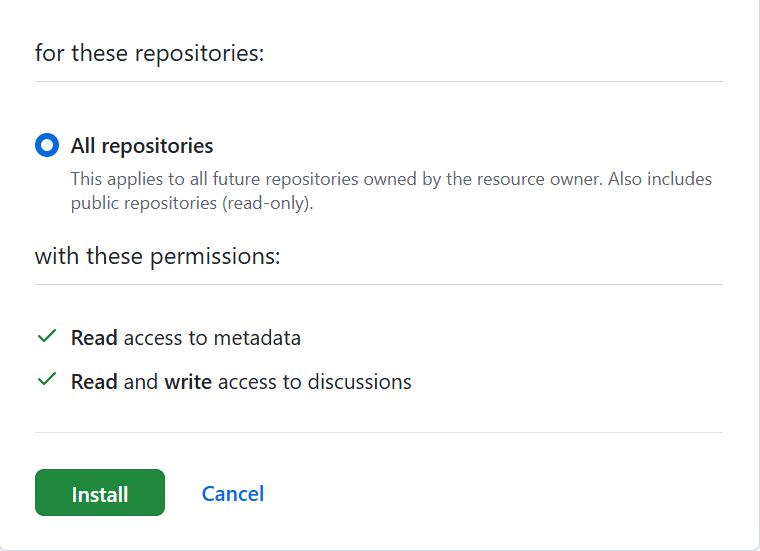The width and height of the screenshot is (760, 551).
Task: Click the bold 'All repositories' label
Action: [x=142, y=146]
